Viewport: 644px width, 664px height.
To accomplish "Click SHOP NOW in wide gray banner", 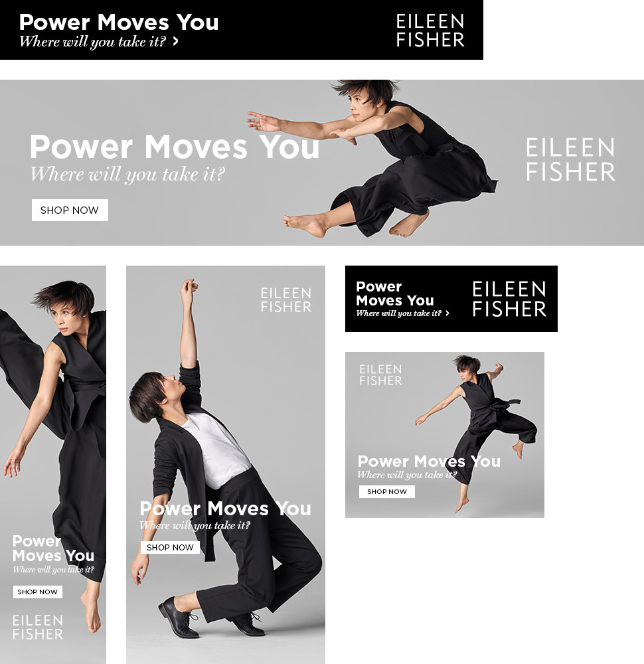I will point(70,210).
